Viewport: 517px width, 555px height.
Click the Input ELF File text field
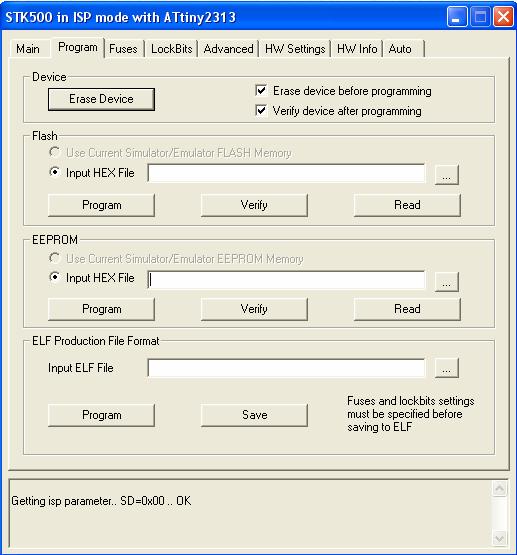(286, 368)
